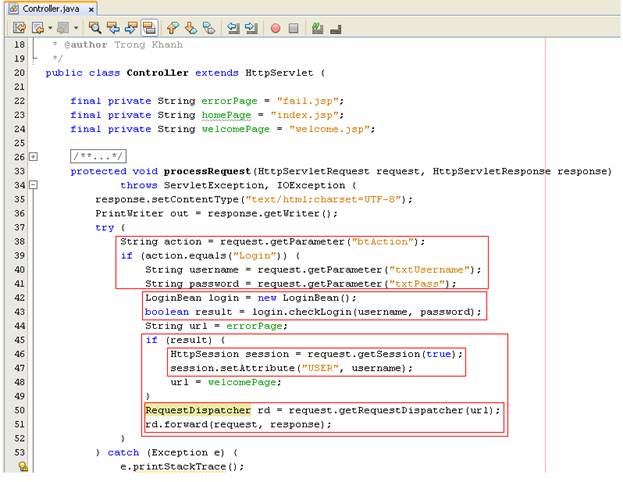Screen dimensions: 623x482
Task: Click the underlined homePage field
Action: (226, 115)
